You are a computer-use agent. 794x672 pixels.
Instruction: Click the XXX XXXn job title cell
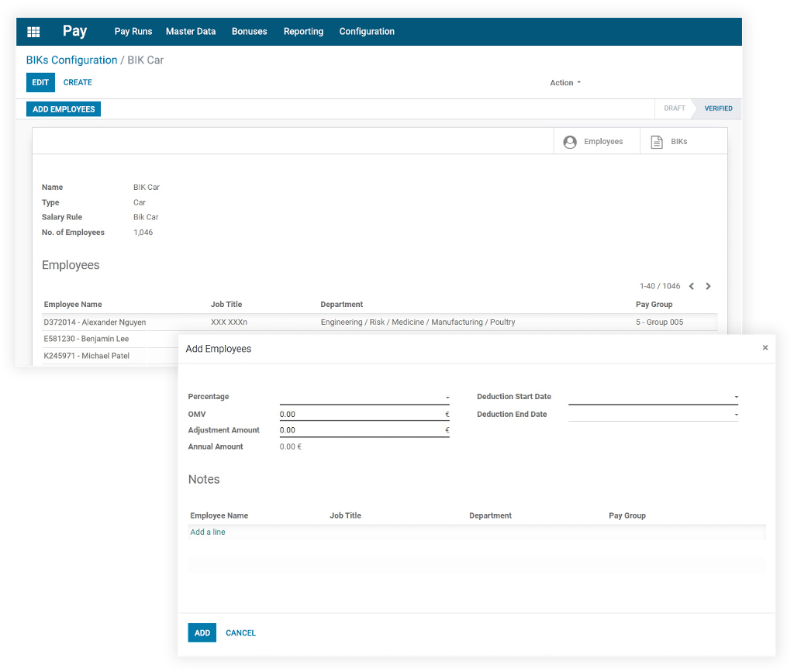click(229, 322)
